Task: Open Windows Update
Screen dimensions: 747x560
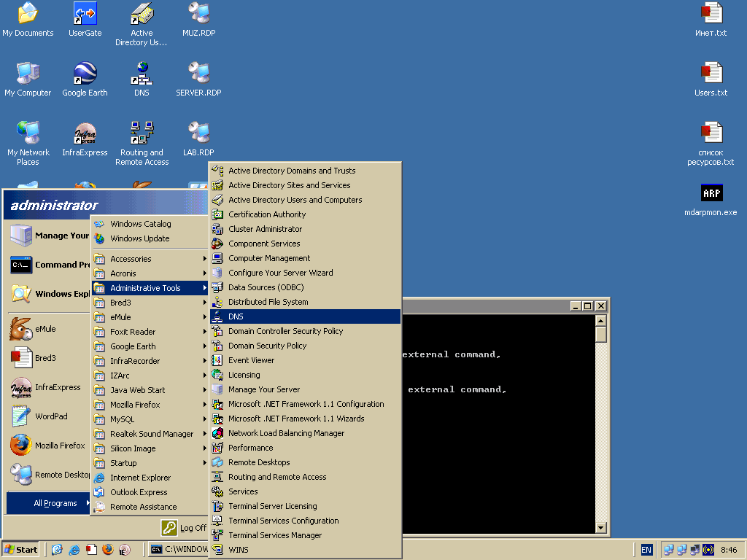Action: (150, 238)
